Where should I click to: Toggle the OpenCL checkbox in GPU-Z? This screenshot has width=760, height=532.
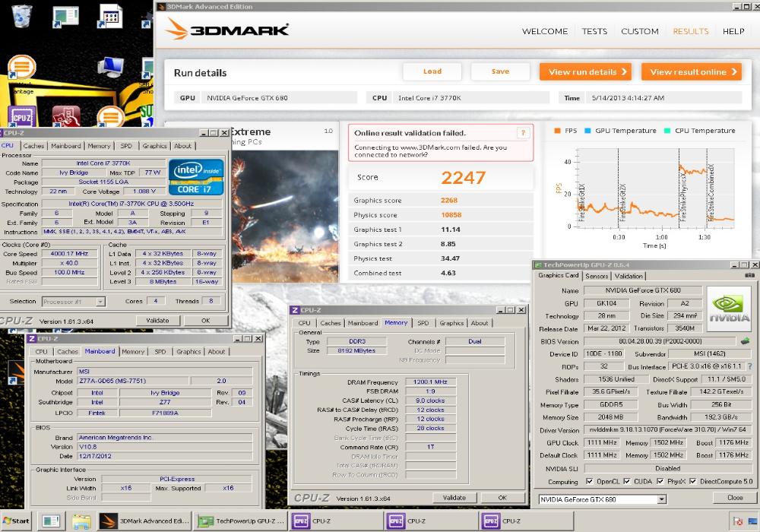590,481
